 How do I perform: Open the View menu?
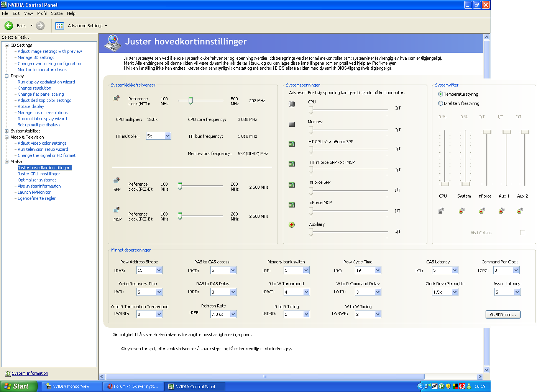28,13
